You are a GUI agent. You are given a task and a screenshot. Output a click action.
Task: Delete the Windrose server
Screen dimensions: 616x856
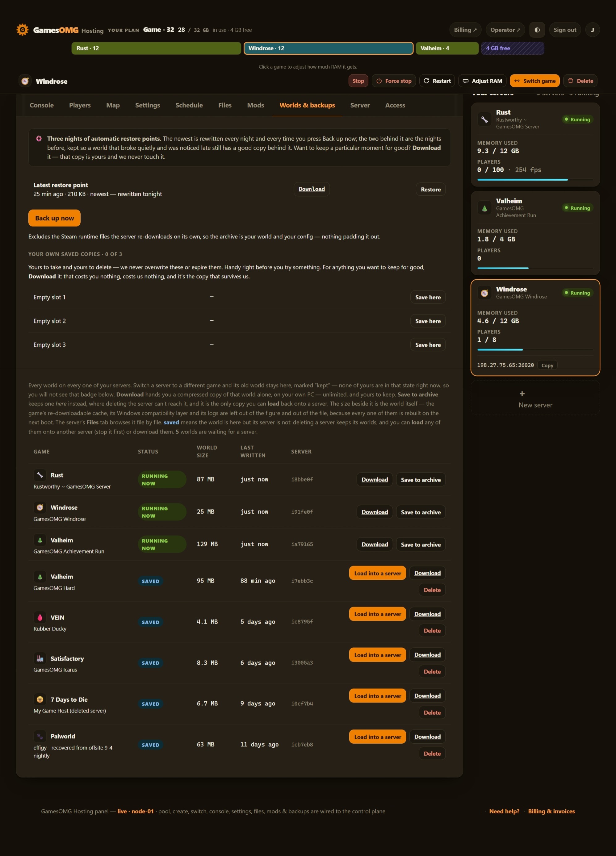pos(580,81)
